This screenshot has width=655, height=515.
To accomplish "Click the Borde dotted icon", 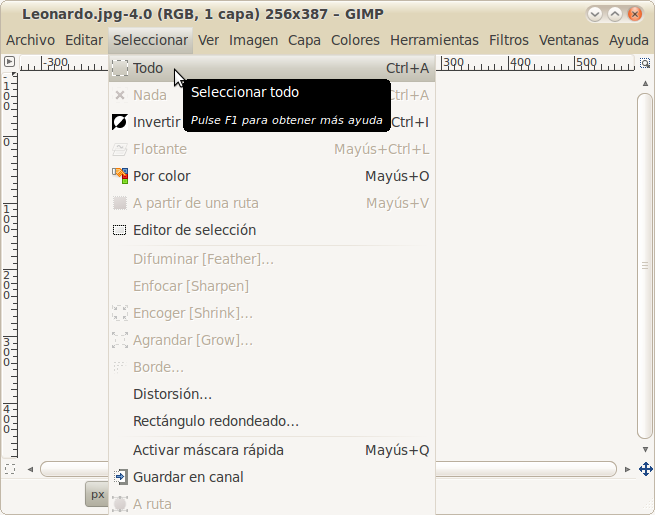I will 119,367.
